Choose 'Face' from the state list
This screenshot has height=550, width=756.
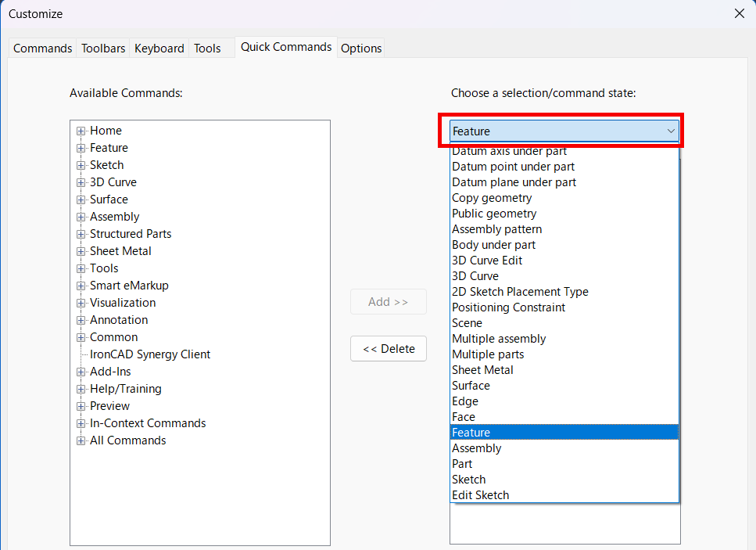[564, 417]
